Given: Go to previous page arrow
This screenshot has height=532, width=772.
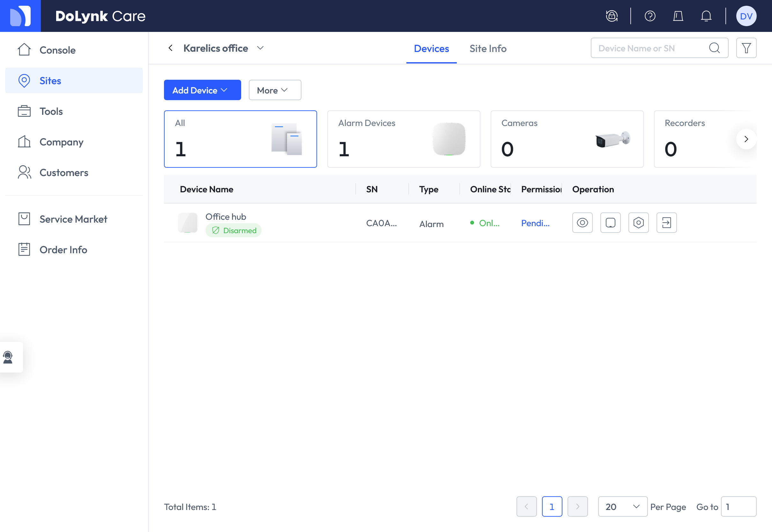Looking at the screenshot, I should pos(526,507).
